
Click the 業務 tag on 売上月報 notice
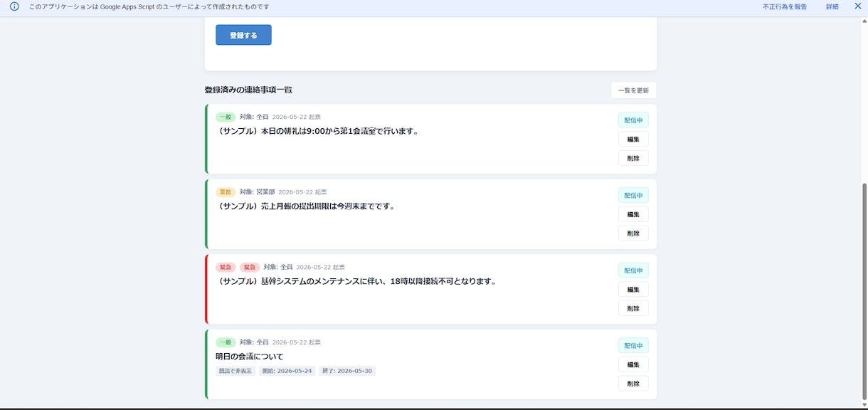click(226, 192)
